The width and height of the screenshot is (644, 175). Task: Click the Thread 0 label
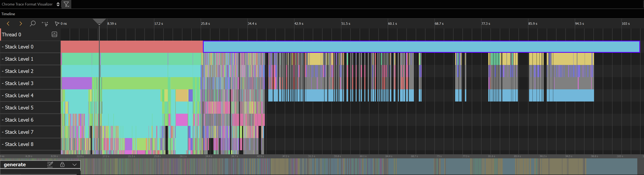tap(12, 35)
